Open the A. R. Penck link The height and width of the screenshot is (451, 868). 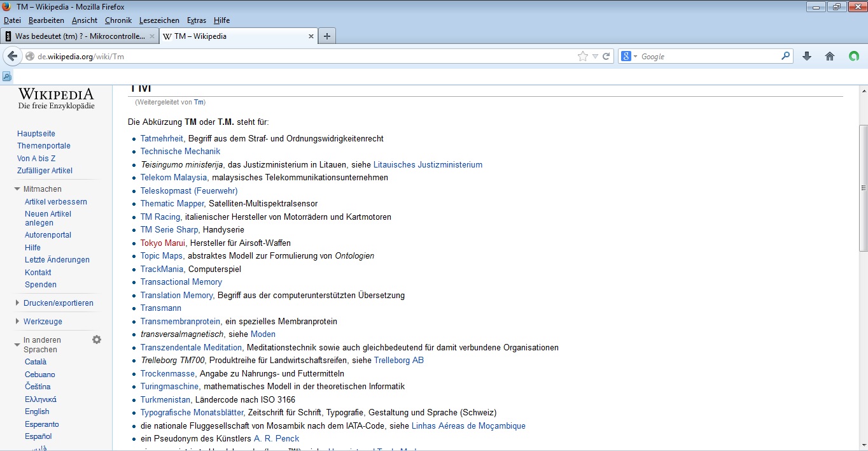[276, 438]
